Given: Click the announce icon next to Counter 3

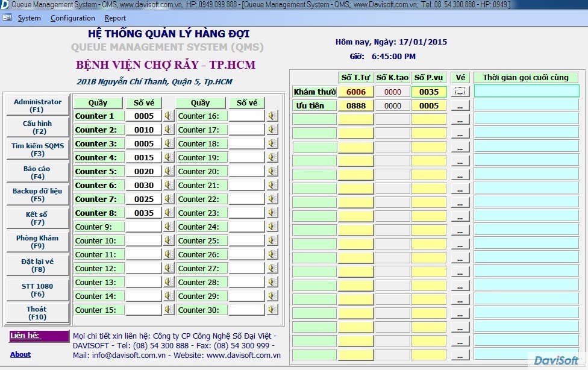Looking at the screenshot, I should pyautogui.click(x=168, y=143).
